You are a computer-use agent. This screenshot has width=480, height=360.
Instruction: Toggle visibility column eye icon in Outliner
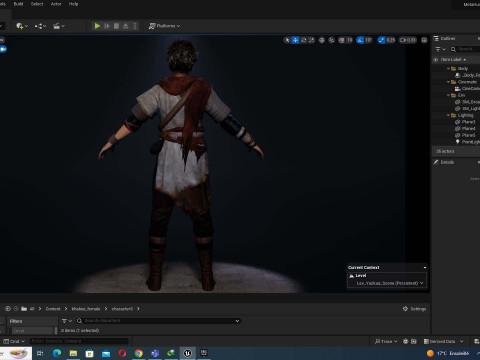point(435,60)
